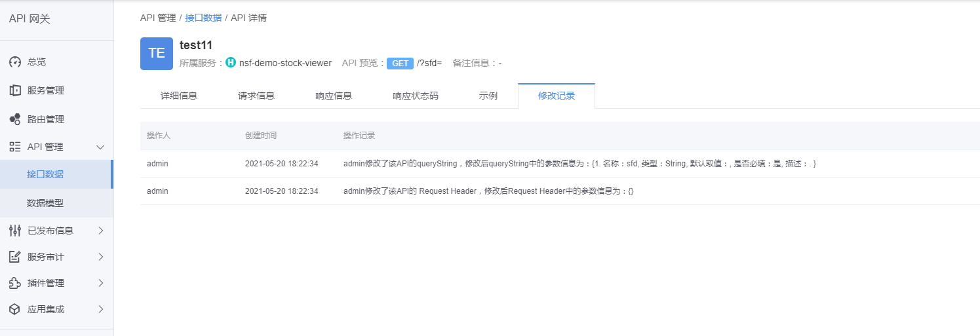Click the 服务审计 edit icon
The height and width of the screenshot is (336, 980).
(15, 257)
